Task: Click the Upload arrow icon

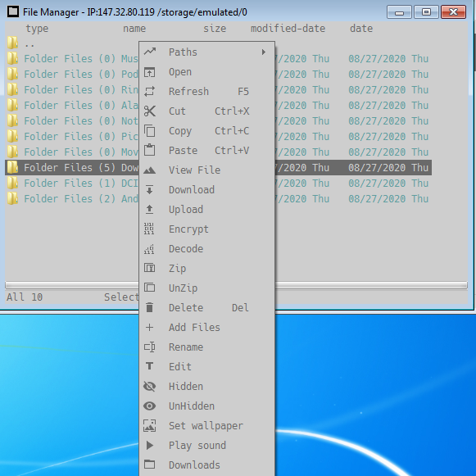Action: click(x=150, y=210)
